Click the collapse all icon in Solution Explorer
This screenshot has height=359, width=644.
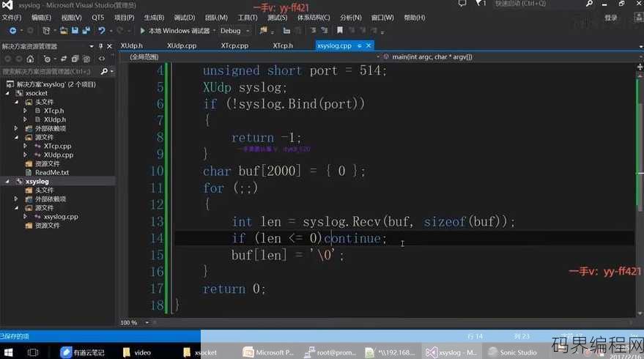click(75, 59)
